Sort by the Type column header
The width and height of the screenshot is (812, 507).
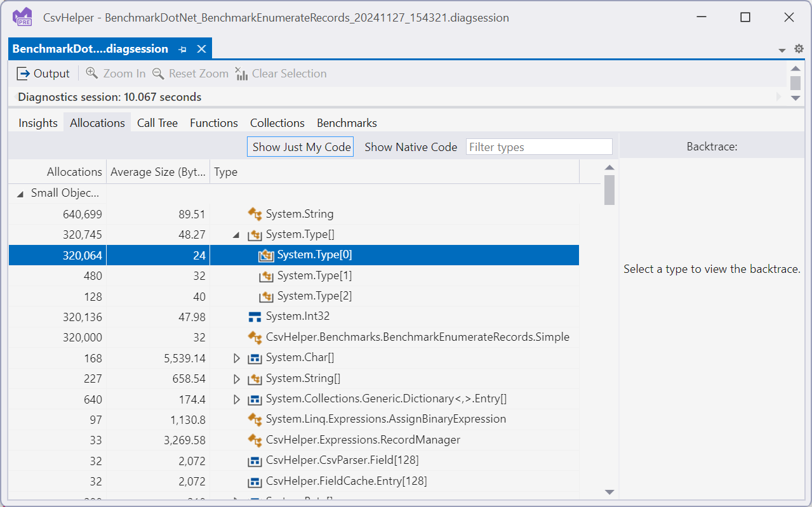394,172
